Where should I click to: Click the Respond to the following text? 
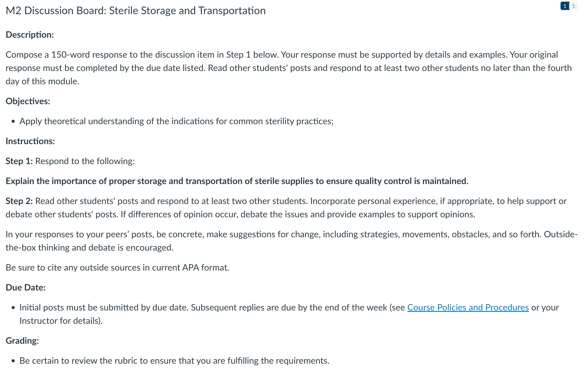(x=85, y=161)
